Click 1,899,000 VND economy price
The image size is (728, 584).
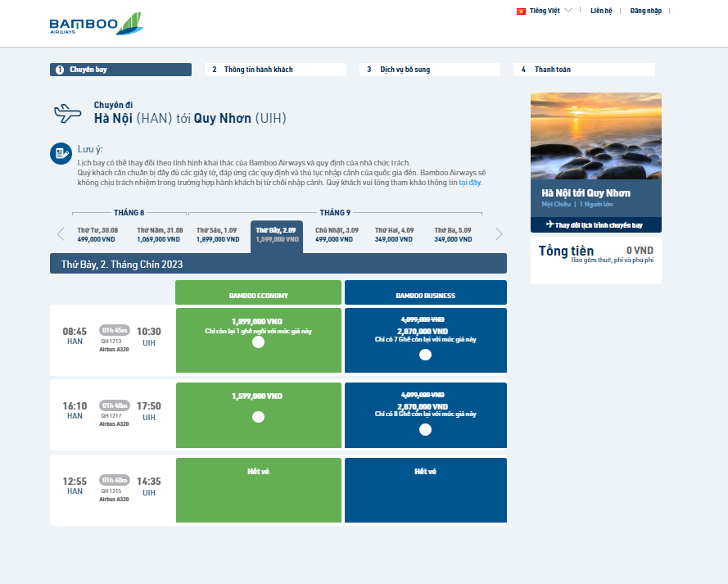coord(257,322)
